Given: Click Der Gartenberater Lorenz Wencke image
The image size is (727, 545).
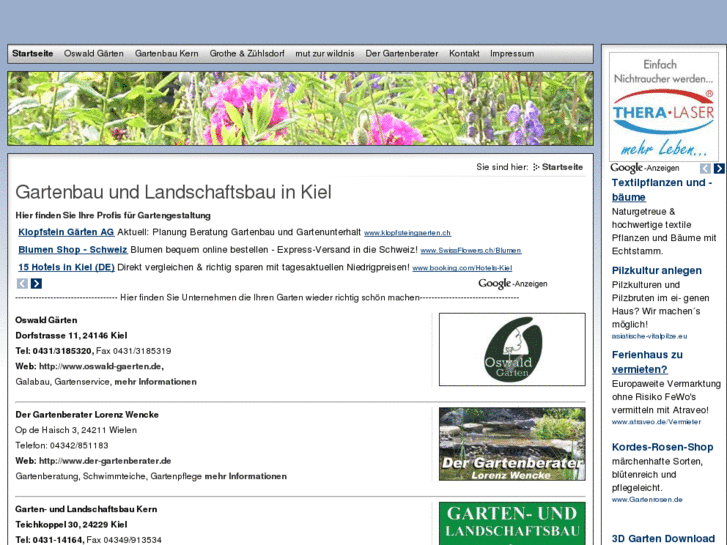Looking at the screenshot, I should [512, 444].
